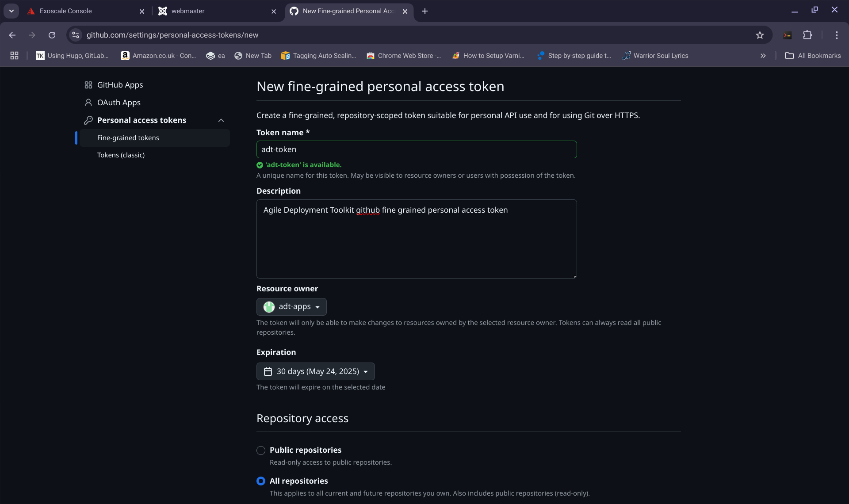The width and height of the screenshot is (849, 504).
Task: Click the green availability checkmark icon
Action: [x=260, y=165]
